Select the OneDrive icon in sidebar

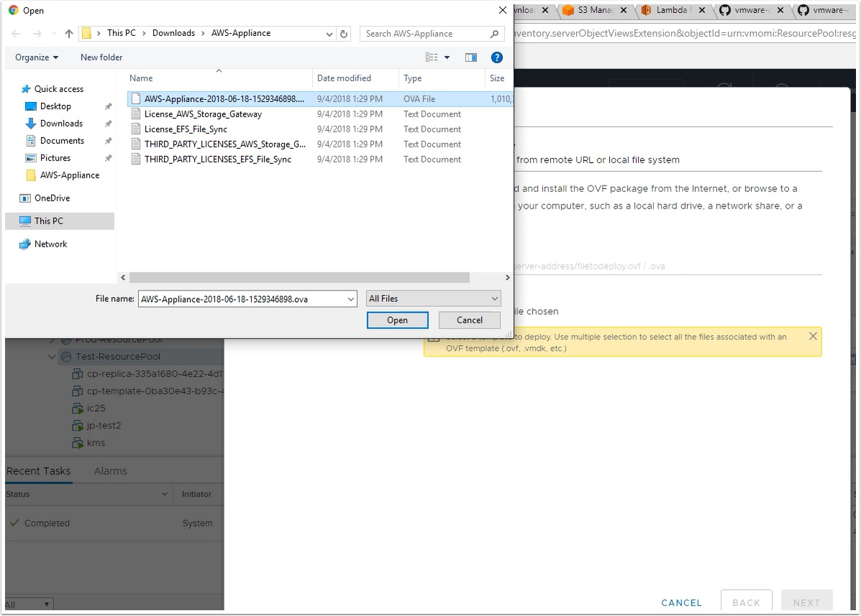tap(25, 198)
